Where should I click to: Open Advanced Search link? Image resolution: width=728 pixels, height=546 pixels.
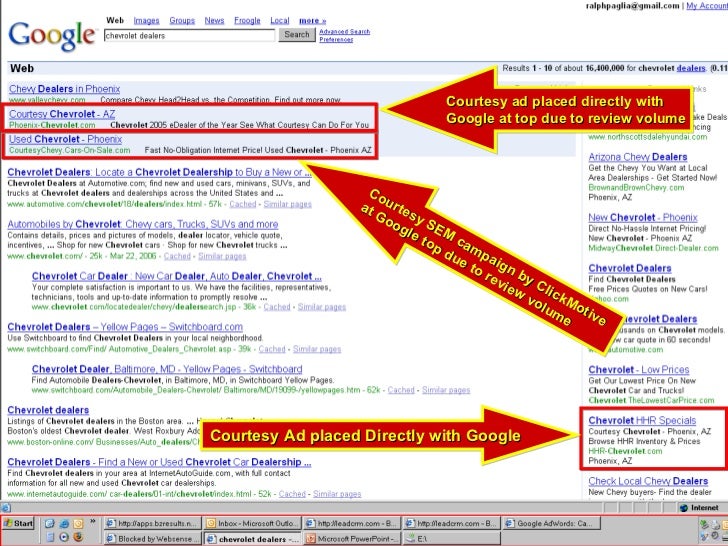click(x=344, y=32)
